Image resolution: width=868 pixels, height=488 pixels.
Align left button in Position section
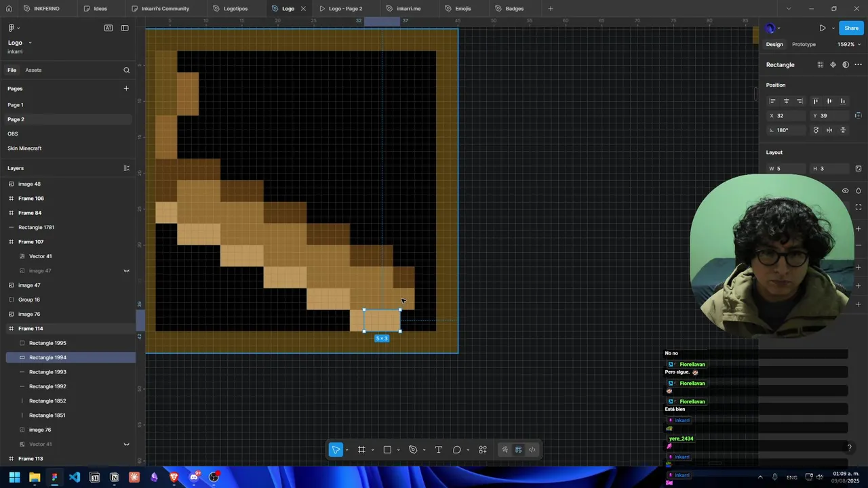772,101
